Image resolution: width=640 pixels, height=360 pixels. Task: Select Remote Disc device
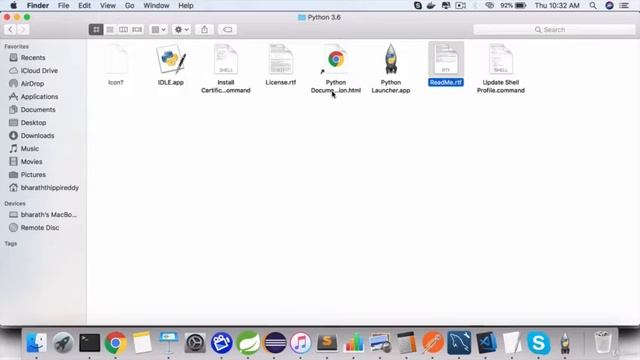coord(40,228)
